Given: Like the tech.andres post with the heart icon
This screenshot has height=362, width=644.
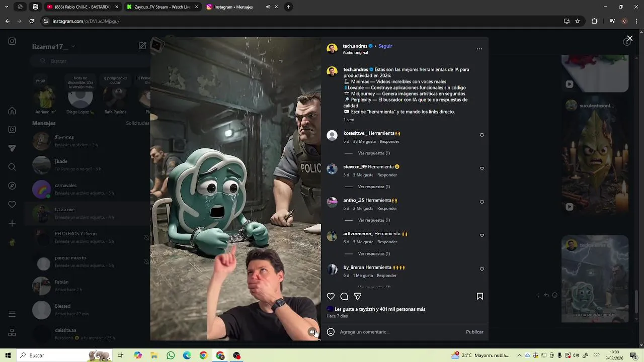Looking at the screenshot, I should 331,297.
